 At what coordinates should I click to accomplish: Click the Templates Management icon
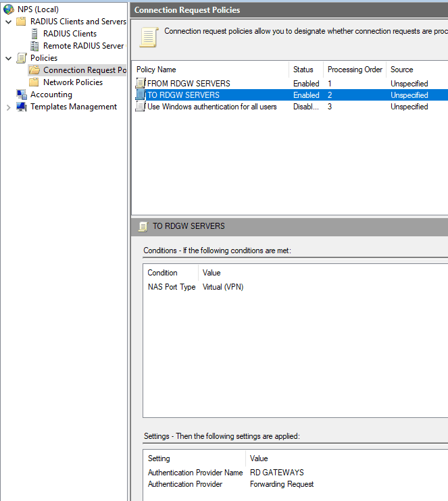click(x=22, y=107)
